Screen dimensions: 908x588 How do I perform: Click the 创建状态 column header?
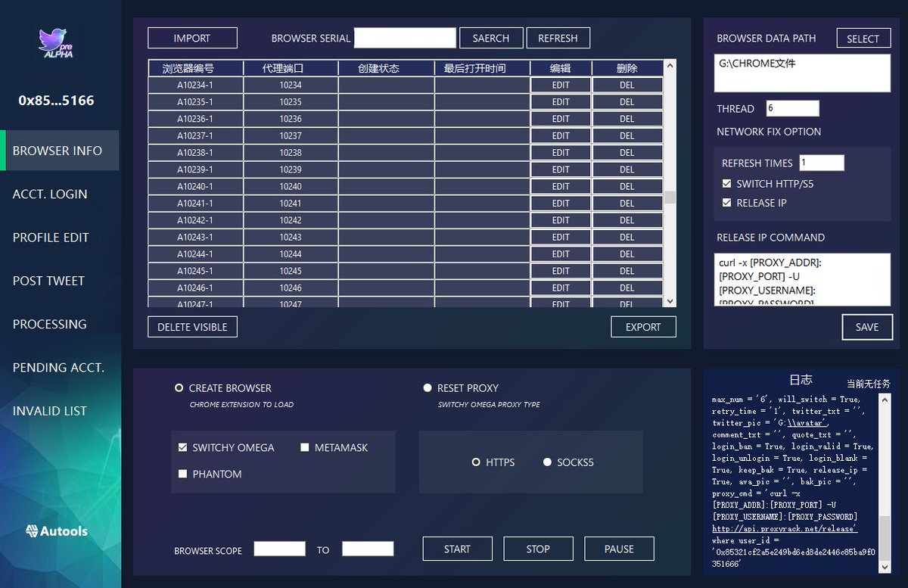[x=386, y=68]
